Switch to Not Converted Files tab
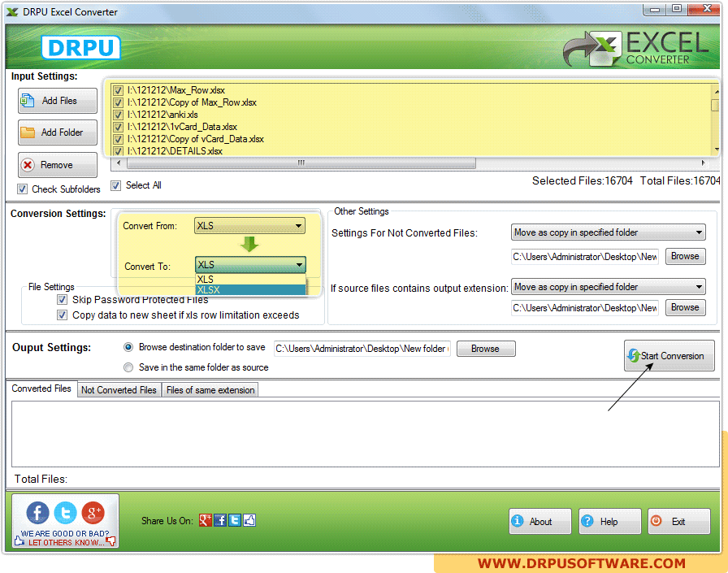728x573 pixels. point(119,390)
